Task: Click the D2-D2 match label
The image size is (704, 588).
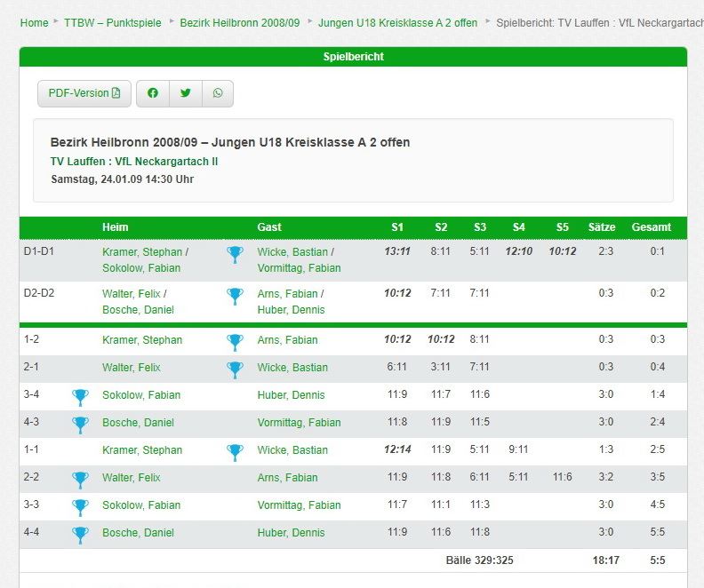Action: (x=38, y=293)
